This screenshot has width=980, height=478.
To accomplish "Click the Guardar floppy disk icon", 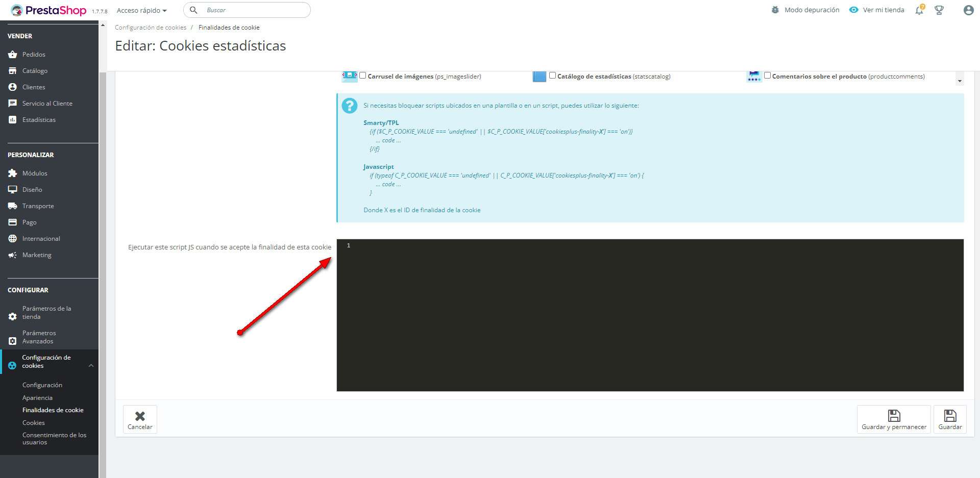I will point(950,415).
